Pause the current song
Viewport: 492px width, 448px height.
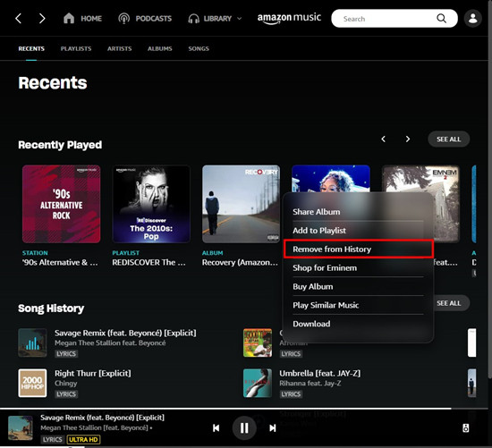point(244,428)
